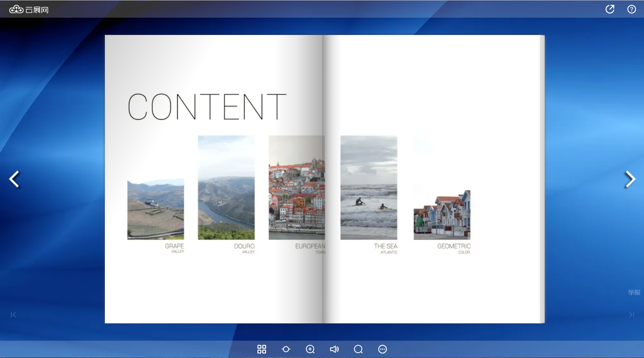Zoom in with the magnifier plus icon
644x358 pixels.
310,349
